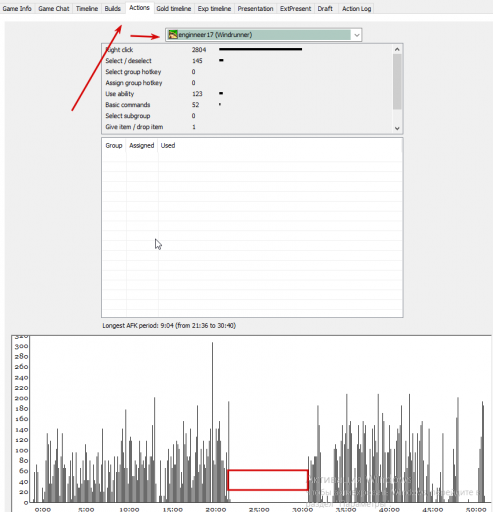Click the 'Longest AFK period' text line
The image size is (493, 512).
[x=169, y=325]
